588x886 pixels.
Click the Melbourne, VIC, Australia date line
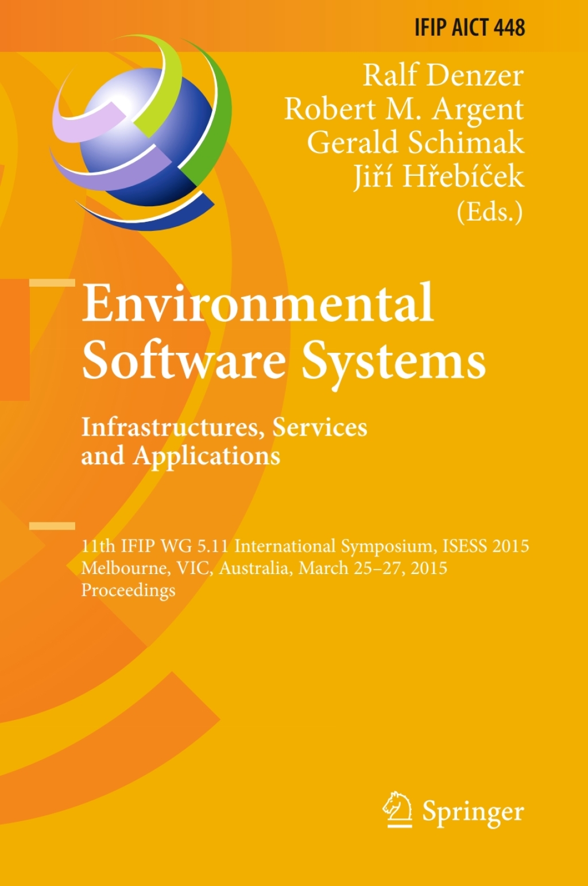pyautogui.click(x=264, y=568)
